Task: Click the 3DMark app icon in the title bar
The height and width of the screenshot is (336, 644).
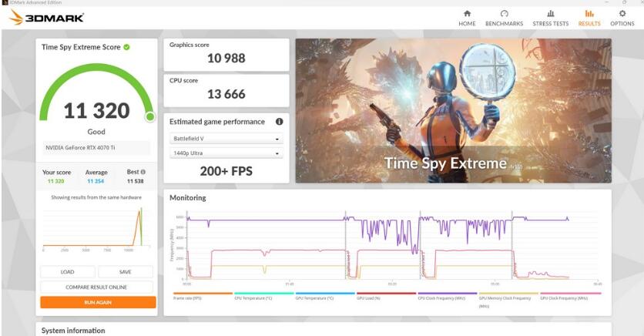Action: [x=5, y=2]
